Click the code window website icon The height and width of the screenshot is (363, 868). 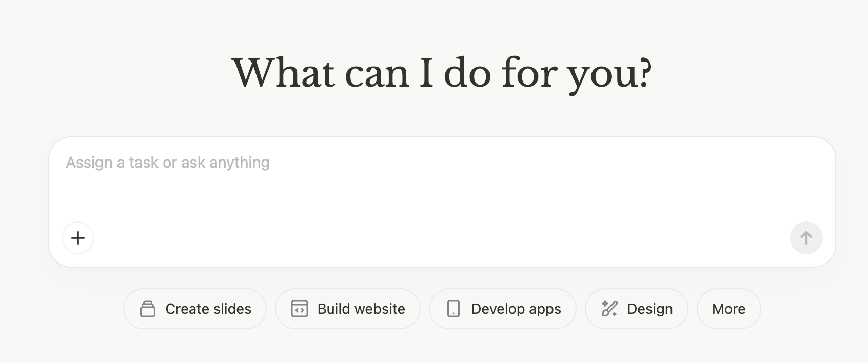300,309
